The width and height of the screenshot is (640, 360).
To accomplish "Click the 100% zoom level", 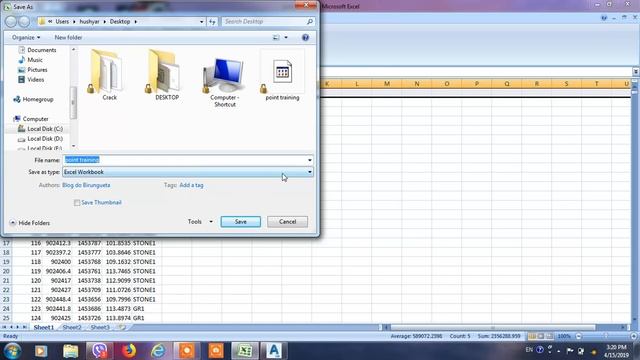I will pos(564,336).
